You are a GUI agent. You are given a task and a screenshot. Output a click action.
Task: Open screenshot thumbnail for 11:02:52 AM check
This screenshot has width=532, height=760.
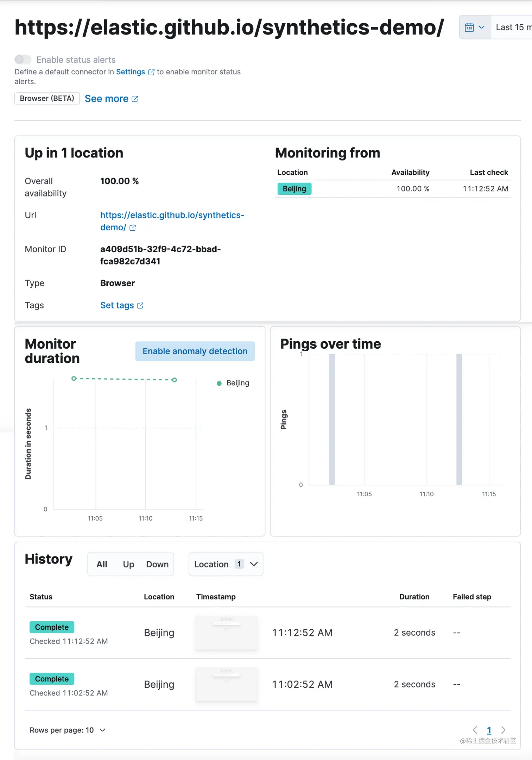tap(227, 684)
